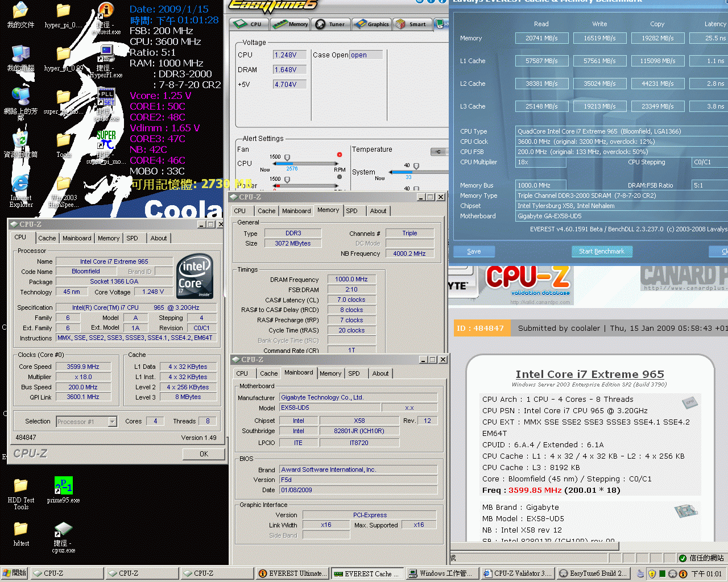The image size is (728, 582).
Task: Toggle the Power fan alert gray indicator
Action: tap(340, 177)
